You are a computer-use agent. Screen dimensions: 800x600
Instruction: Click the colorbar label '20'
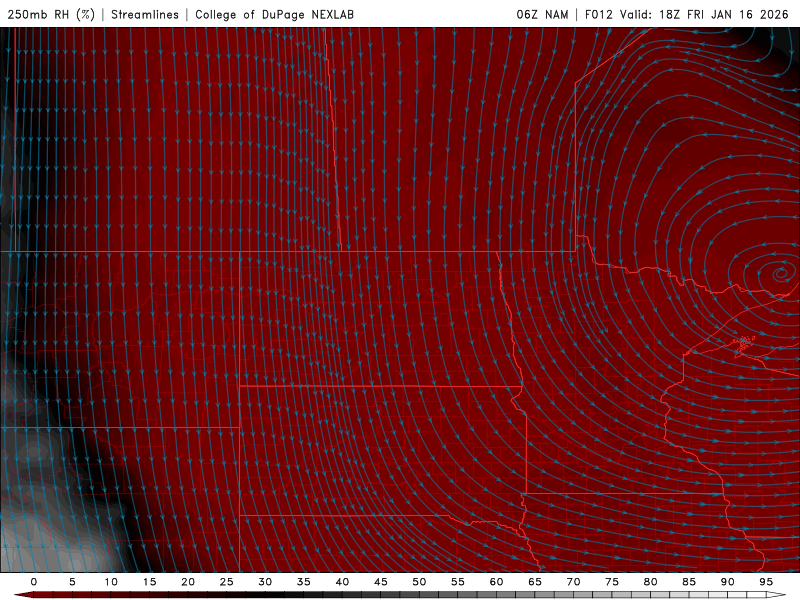point(188,582)
